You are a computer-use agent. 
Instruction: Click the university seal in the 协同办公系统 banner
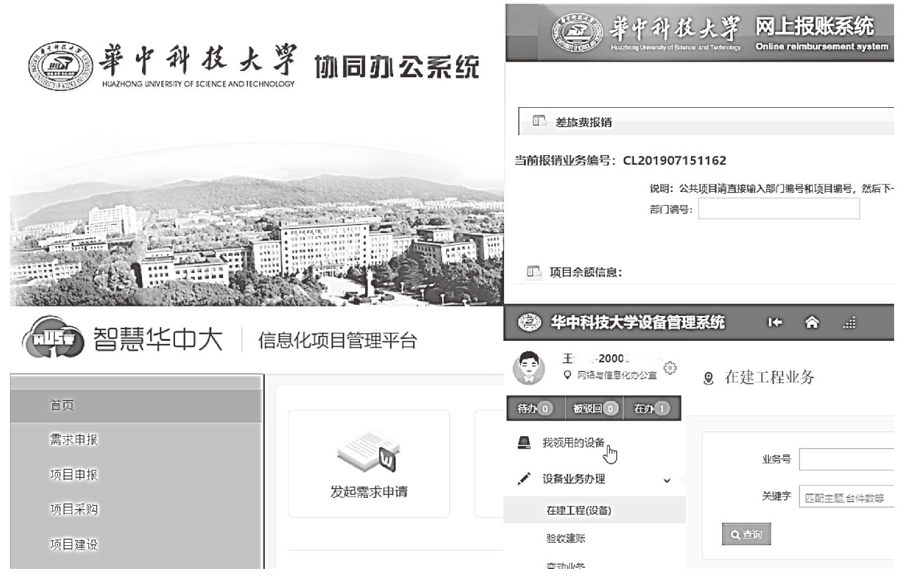tap(60, 67)
